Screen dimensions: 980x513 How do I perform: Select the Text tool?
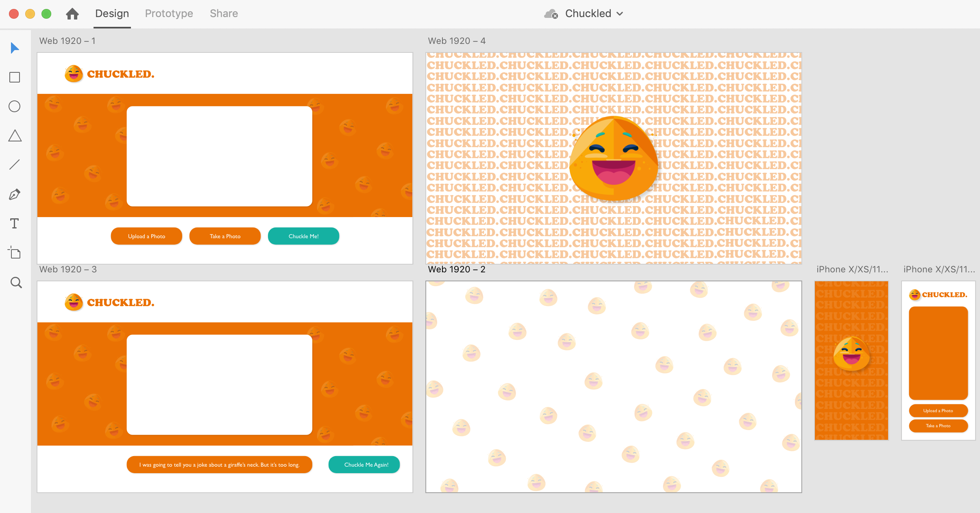15,224
